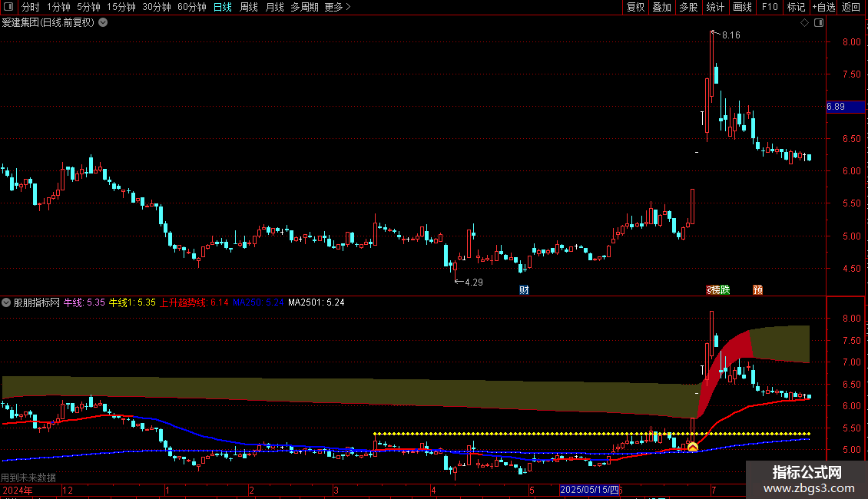Image resolution: width=868 pixels, height=499 pixels.
Task: Click the 涨跌 marker badge
Action: tap(718, 290)
